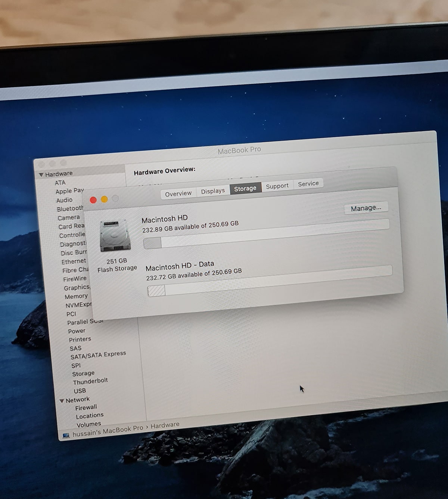Collapse the Hardware tree section
448x499 pixels.
[x=41, y=175]
